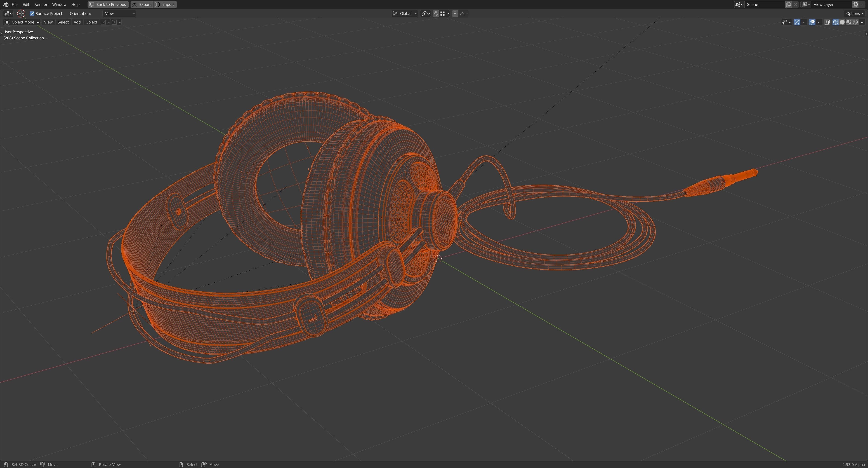Open the Add menu in viewport header
This screenshot has height=468, width=868.
click(x=77, y=22)
